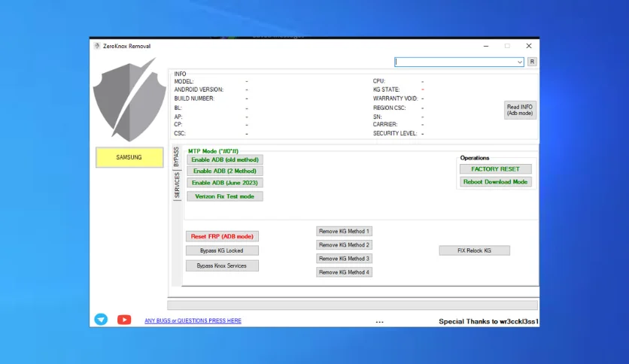Click the CARRIER label
Screen dimensions: 629x364
tap(385, 124)
